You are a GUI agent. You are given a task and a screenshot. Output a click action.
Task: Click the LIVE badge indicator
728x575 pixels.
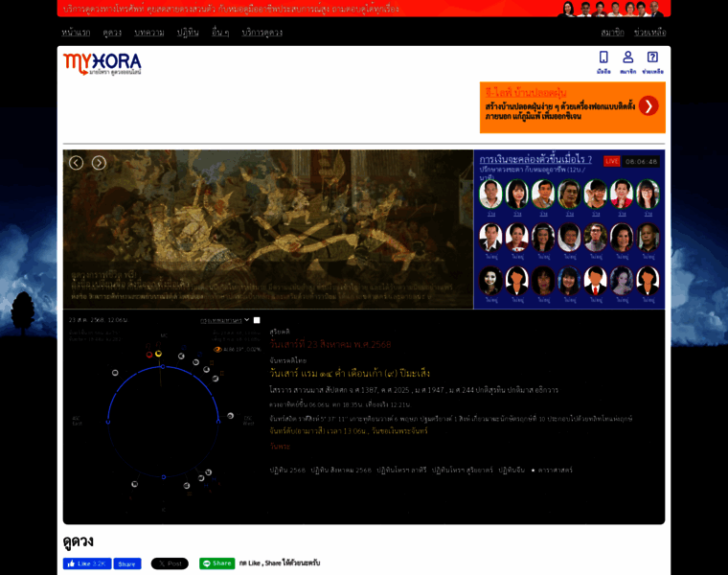611,161
